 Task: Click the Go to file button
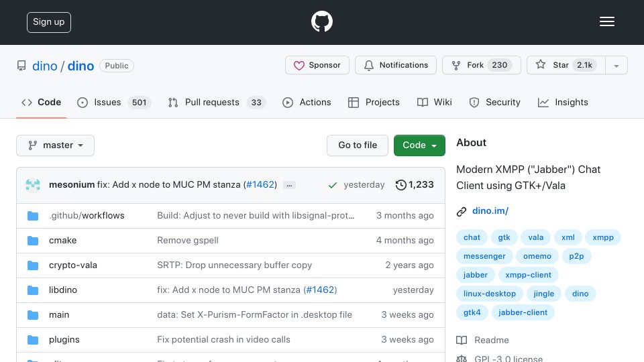358,145
